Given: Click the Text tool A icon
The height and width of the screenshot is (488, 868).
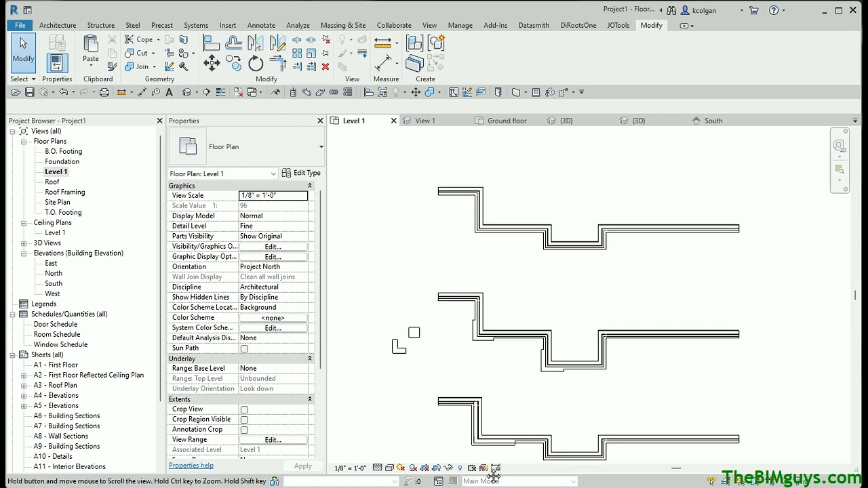Looking at the screenshot, I should [x=170, y=92].
